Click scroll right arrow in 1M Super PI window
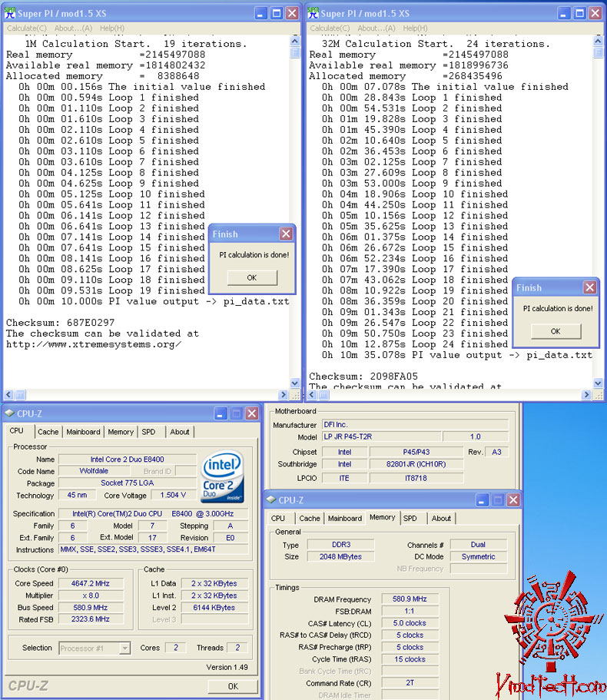607x700 pixels. click(x=283, y=395)
